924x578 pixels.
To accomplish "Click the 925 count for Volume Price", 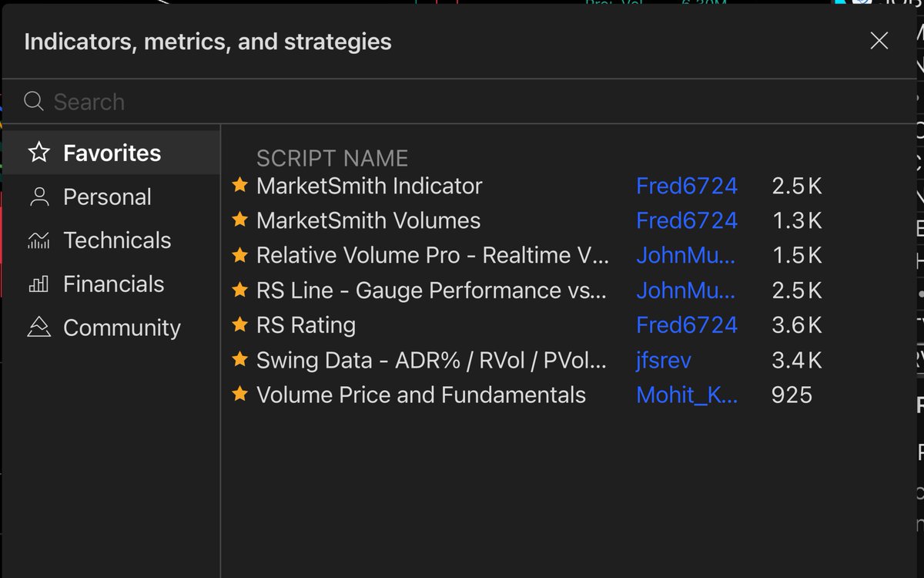I will [792, 395].
